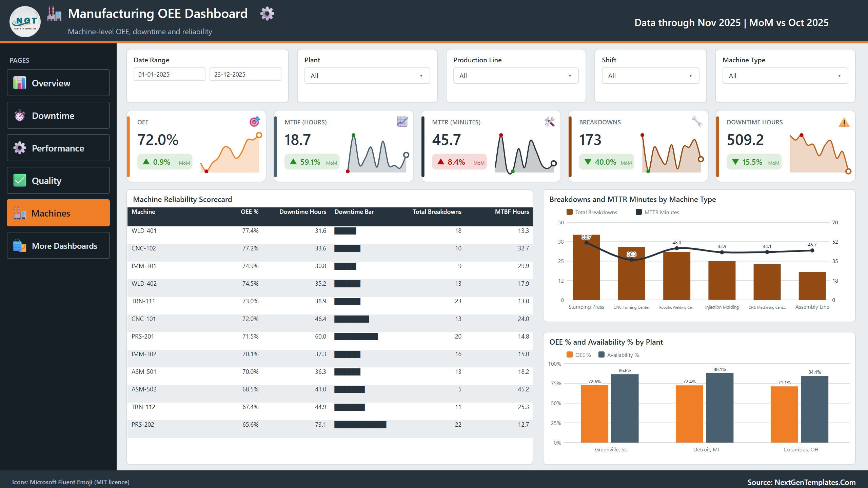Sort by MTBF Hours column header
Viewport: 868px width, 488px height.
click(512, 212)
